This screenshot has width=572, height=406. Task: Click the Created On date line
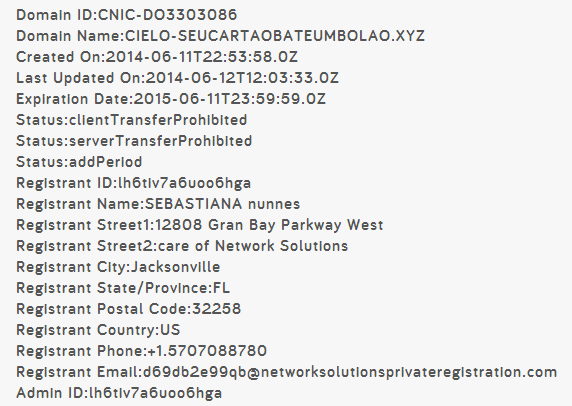click(157, 57)
